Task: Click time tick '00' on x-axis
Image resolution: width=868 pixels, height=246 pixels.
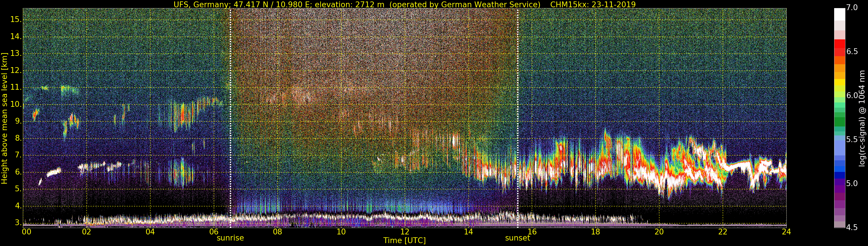Action: point(27,232)
